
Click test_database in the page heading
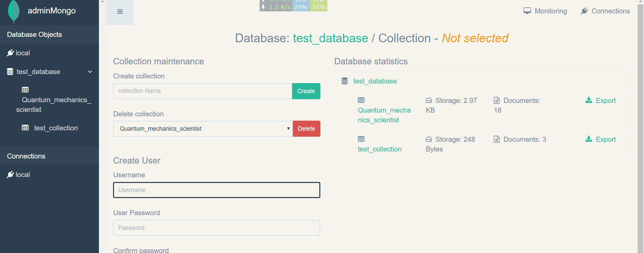pyautogui.click(x=330, y=38)
